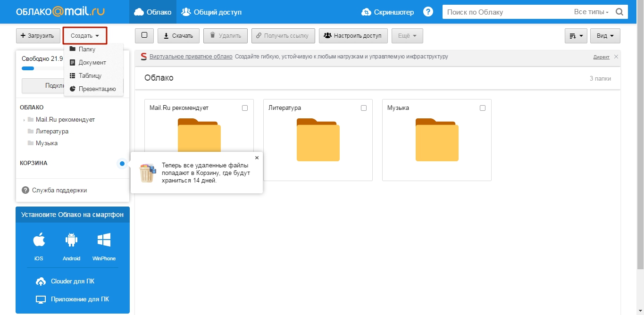Screen dimensions: 644x315
Task: Open the Создать dropdown
Action: [x=85, y=36]
